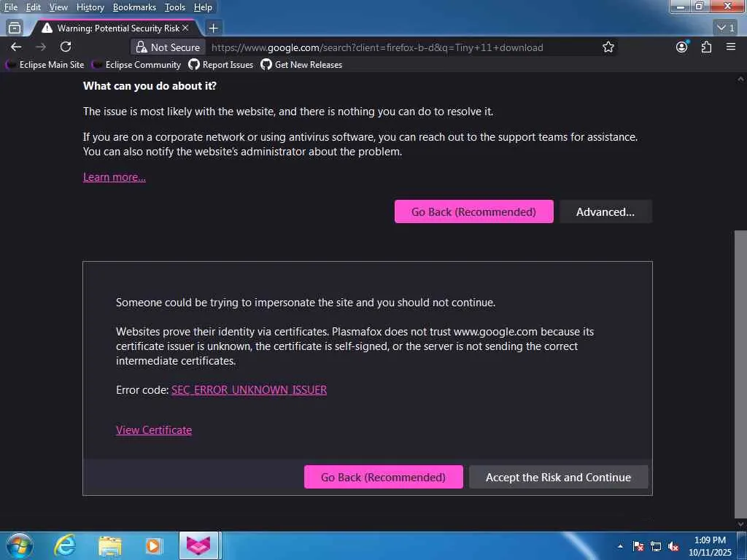747x560 pixels.
Task: Open the Action Center flag icon
Action: pyautogui.click(x=638, y=546)
